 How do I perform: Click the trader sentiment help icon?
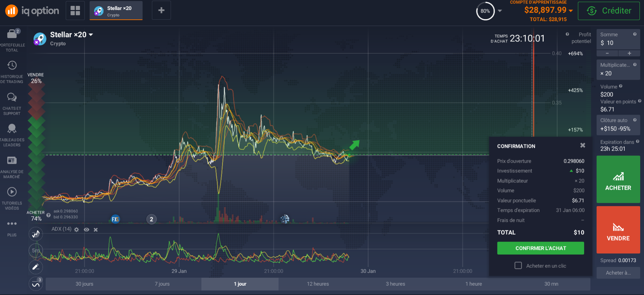(x=48, y=215)
